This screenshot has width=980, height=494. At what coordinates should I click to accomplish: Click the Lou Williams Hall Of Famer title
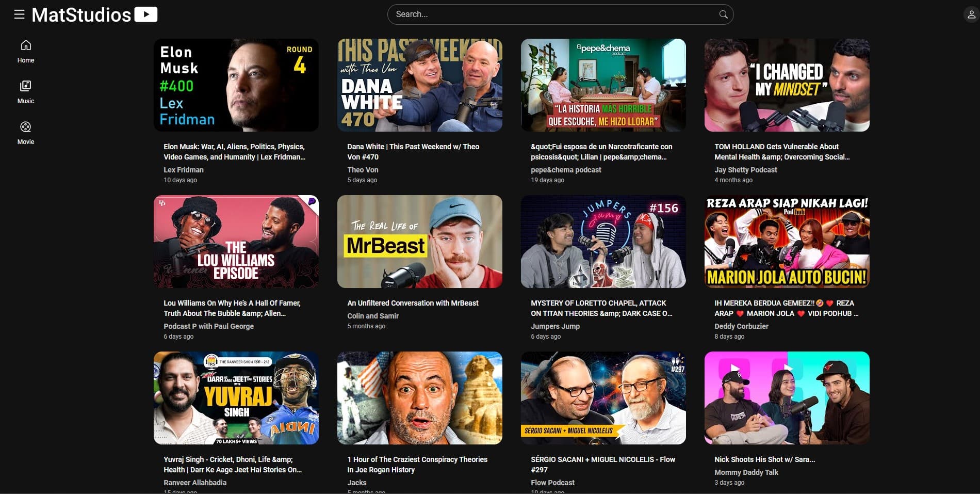[x=232, y=308]
